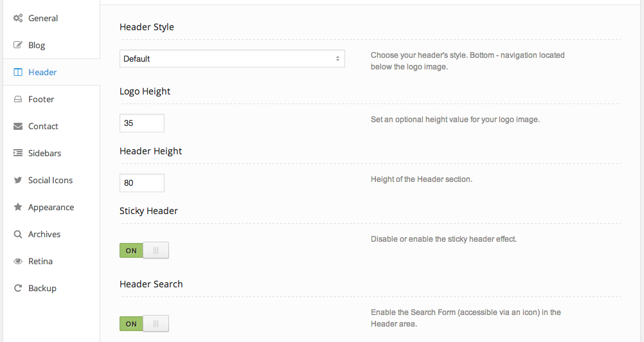The height and width of the screenshot is (342, 644).
Task: Open the Appearance settings section
Action: tap(51, 208)
